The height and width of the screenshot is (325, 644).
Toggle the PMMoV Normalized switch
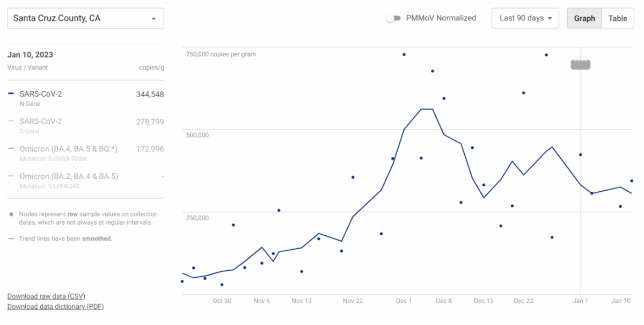pos(393,18)
